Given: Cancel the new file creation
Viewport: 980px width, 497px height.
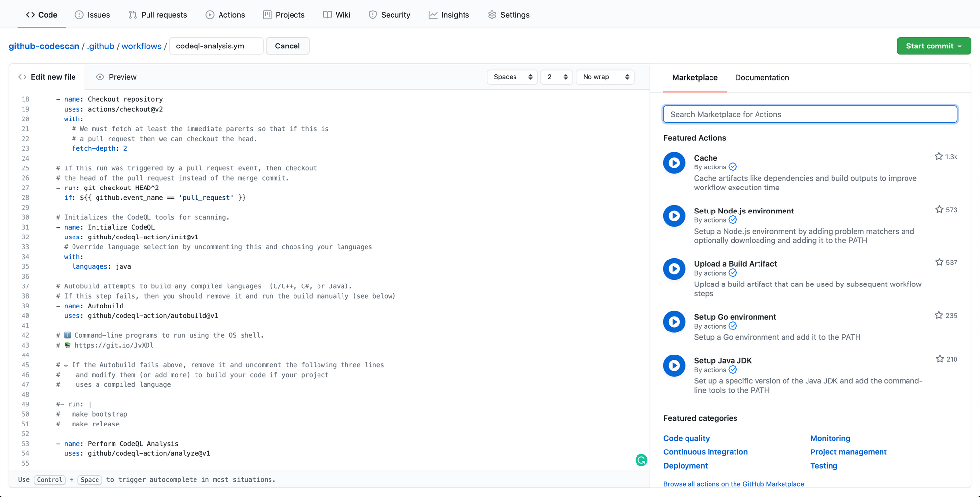Looking at the screenshot, I should (x=288, y=46).
